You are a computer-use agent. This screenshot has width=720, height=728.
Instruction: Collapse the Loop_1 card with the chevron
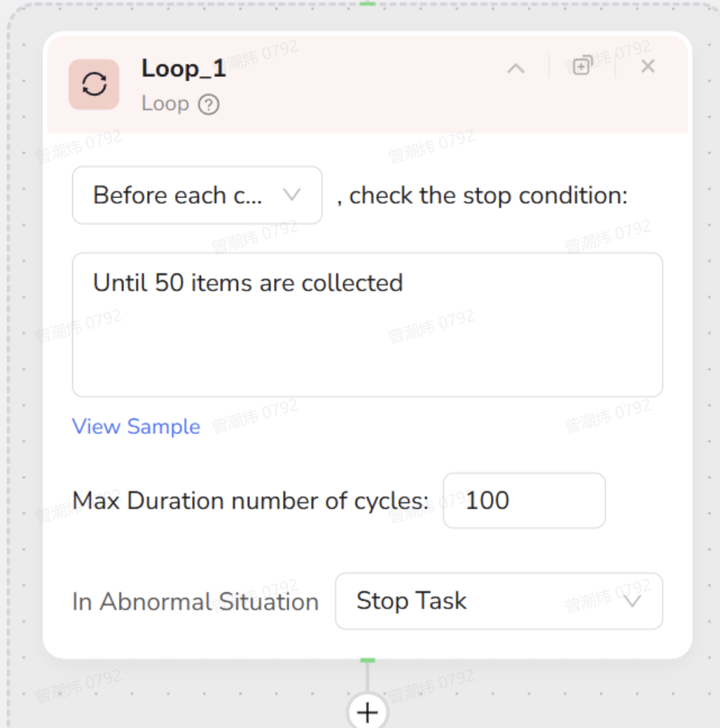click(515, 68)
